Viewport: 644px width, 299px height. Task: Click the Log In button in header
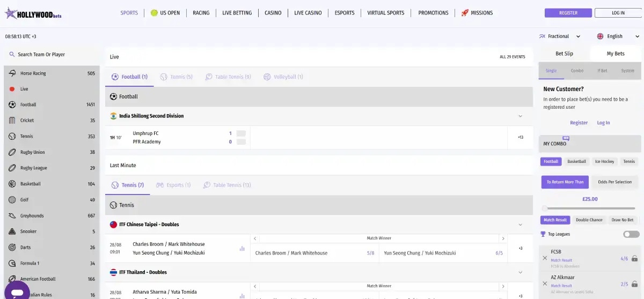point(618,13)
